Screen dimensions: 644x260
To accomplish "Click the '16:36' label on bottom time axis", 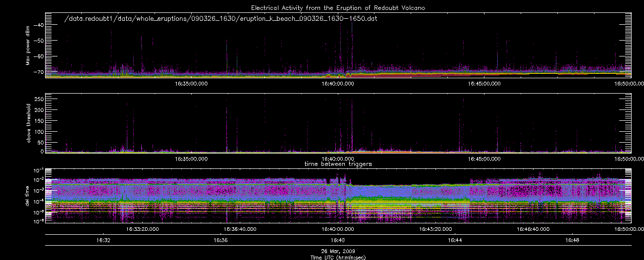I will click(x=220, y=240).
